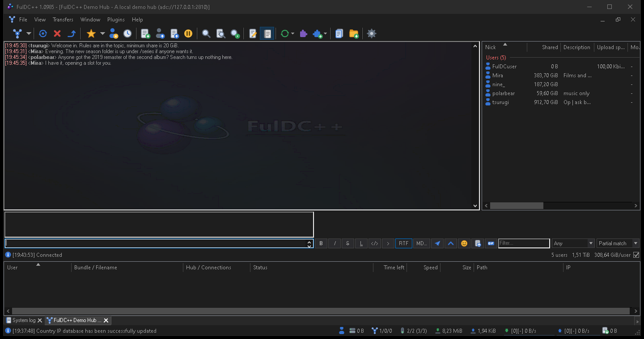644x339 pixels.
Task: Open file list documents icon
Action: (339, 33)
